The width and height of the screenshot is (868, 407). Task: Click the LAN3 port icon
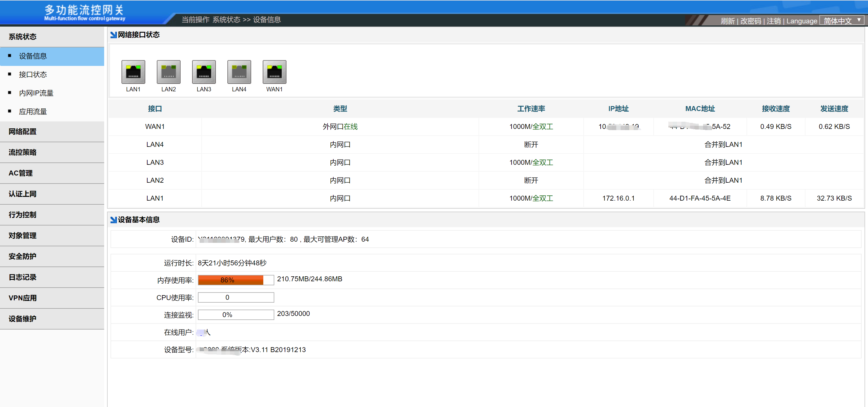pyautogui.click(x=204, y=72)
